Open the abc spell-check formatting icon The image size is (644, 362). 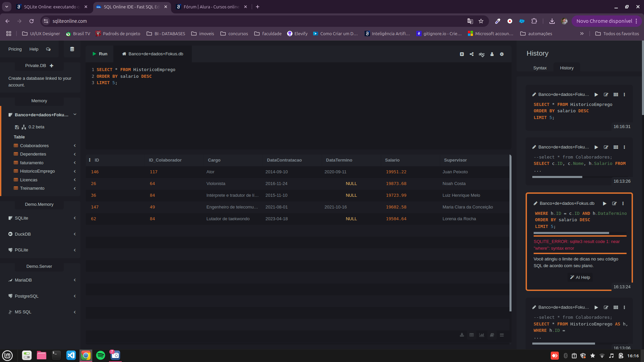tap(482, 54)
